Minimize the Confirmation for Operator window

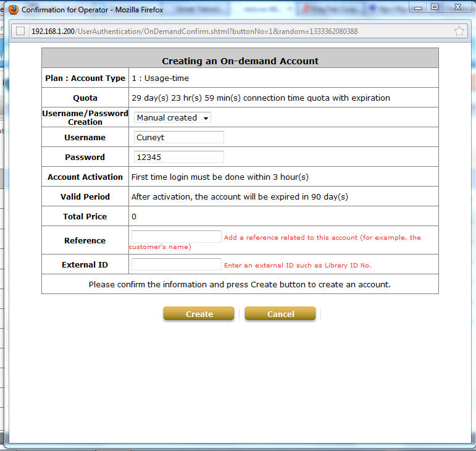pyautogui.click(x=418, y=7)
